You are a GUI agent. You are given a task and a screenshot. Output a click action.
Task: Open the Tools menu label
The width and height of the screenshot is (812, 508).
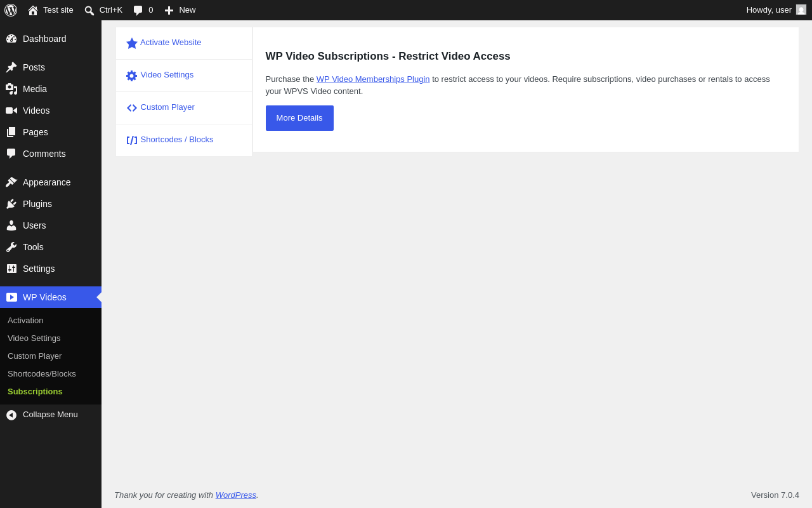pyautogui.click(x=33, y=247)
